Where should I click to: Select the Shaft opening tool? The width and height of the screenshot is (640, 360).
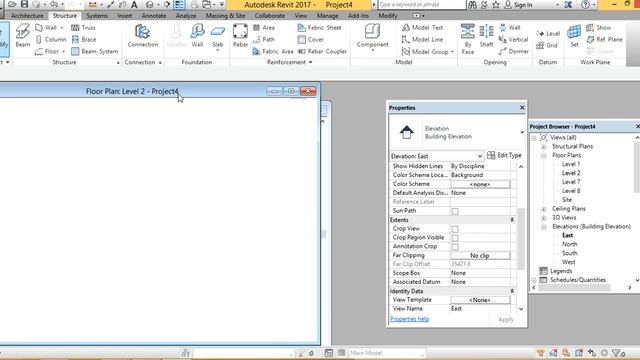(486, 36)
